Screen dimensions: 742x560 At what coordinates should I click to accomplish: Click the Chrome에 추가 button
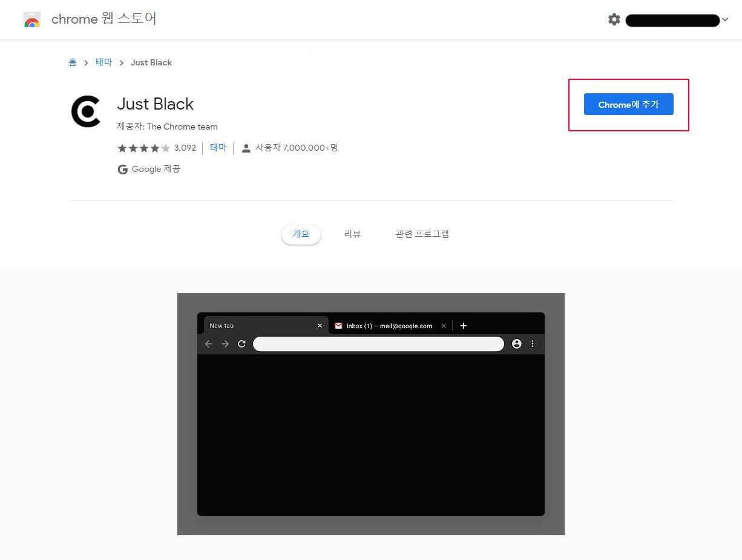click(628, 105)
